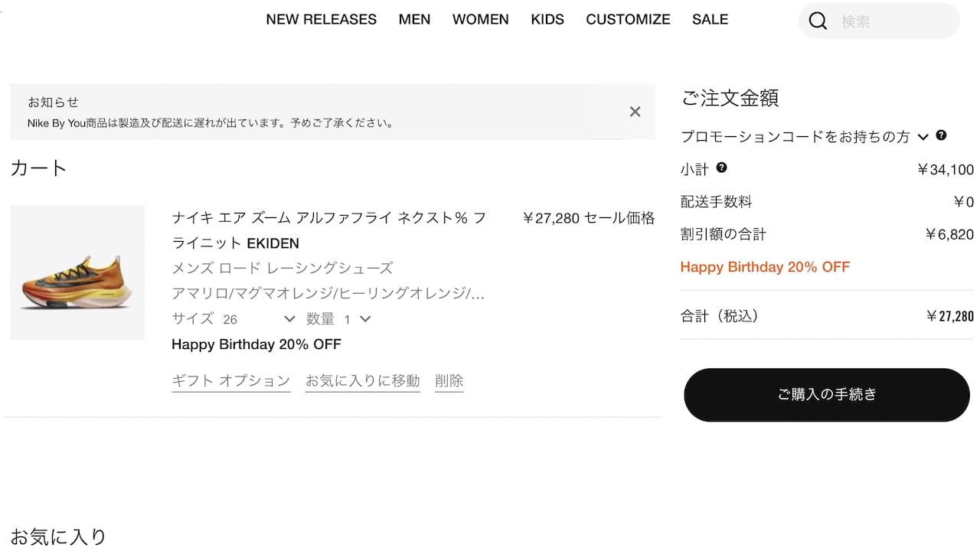This screenshot has width=980, height=551.
Task: Open the SALE menu
Action: [x=710, y=20]
